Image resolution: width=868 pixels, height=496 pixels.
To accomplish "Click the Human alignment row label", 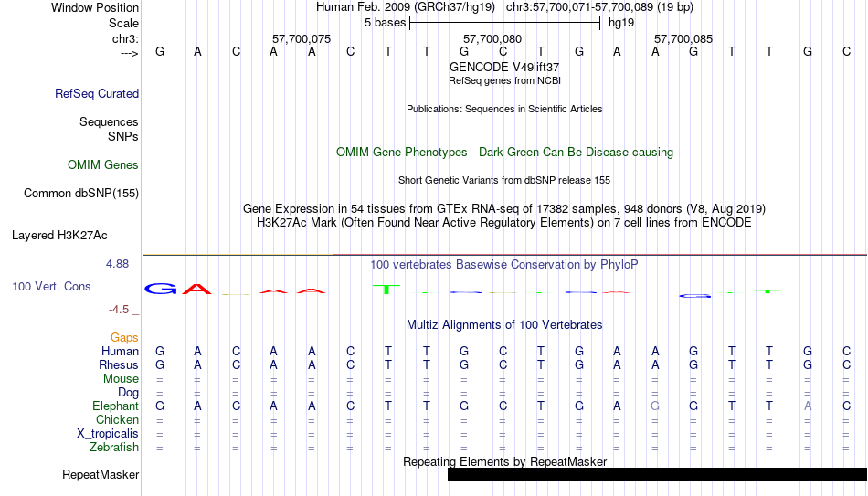I will point(120,352).
